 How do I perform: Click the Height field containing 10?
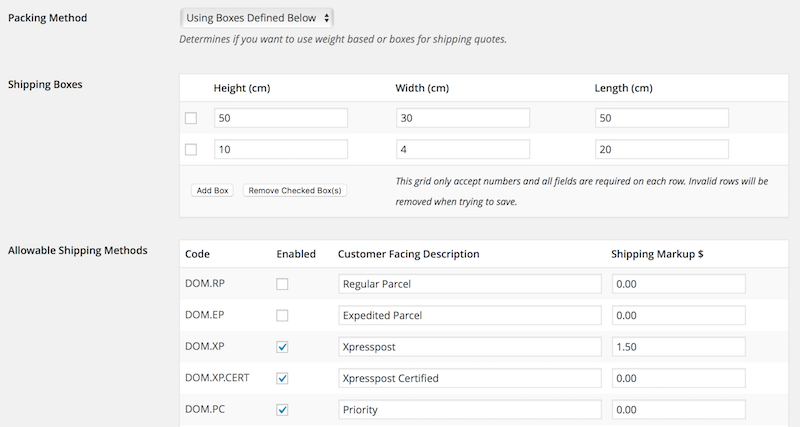[280, 150]
